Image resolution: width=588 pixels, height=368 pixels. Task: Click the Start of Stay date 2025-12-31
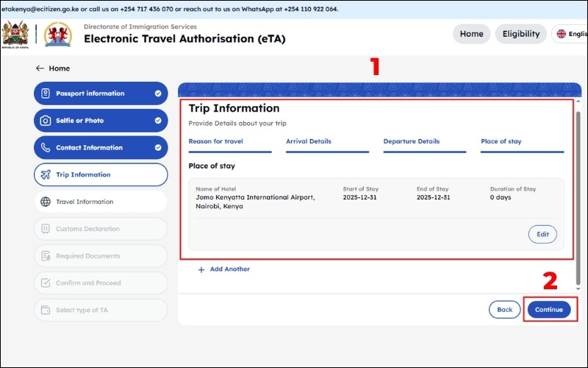tap(359, 197)
